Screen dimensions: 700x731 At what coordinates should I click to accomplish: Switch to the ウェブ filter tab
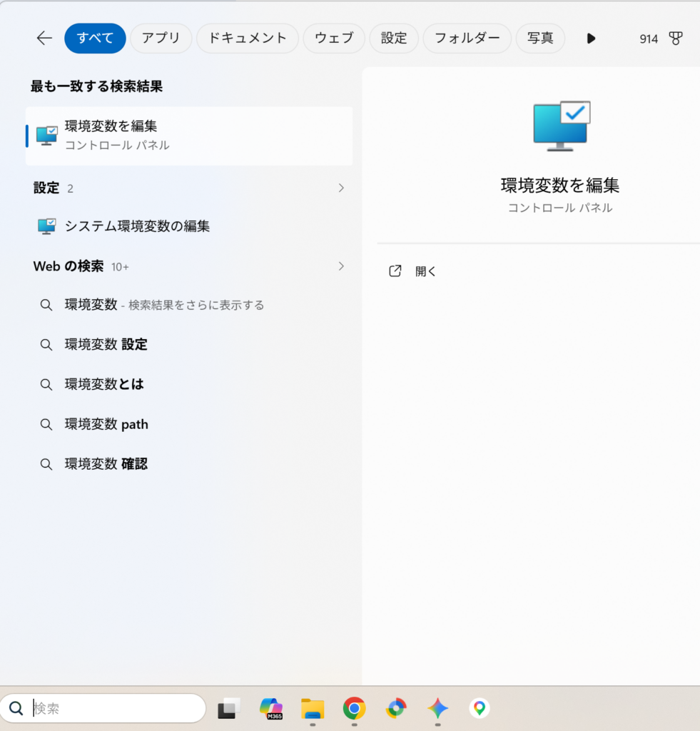point(334,39)
